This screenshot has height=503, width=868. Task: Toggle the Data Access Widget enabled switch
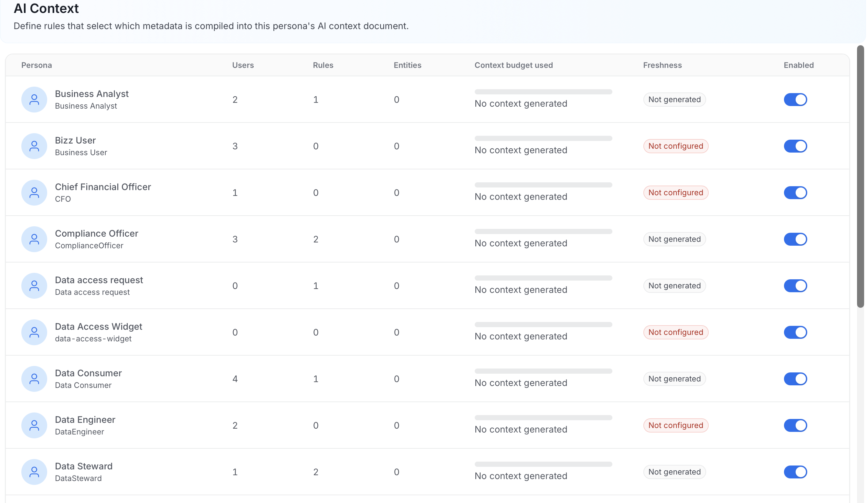[x=795, y=332]
